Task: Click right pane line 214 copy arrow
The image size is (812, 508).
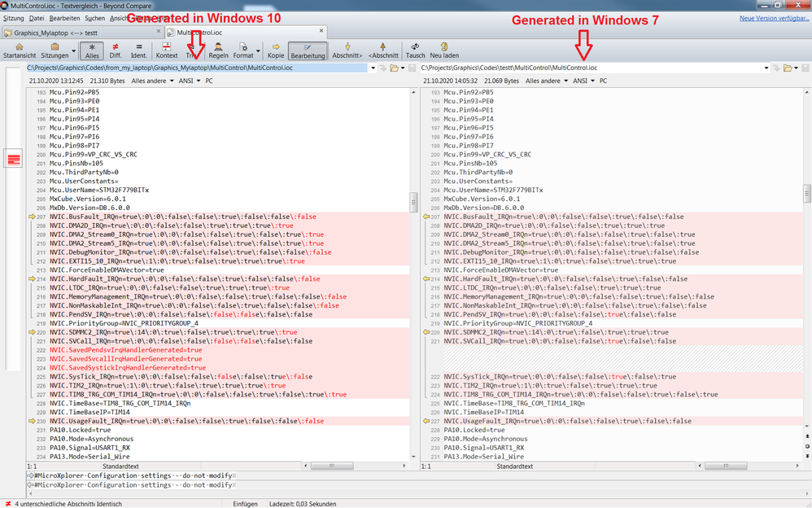Action: [426, 279]
